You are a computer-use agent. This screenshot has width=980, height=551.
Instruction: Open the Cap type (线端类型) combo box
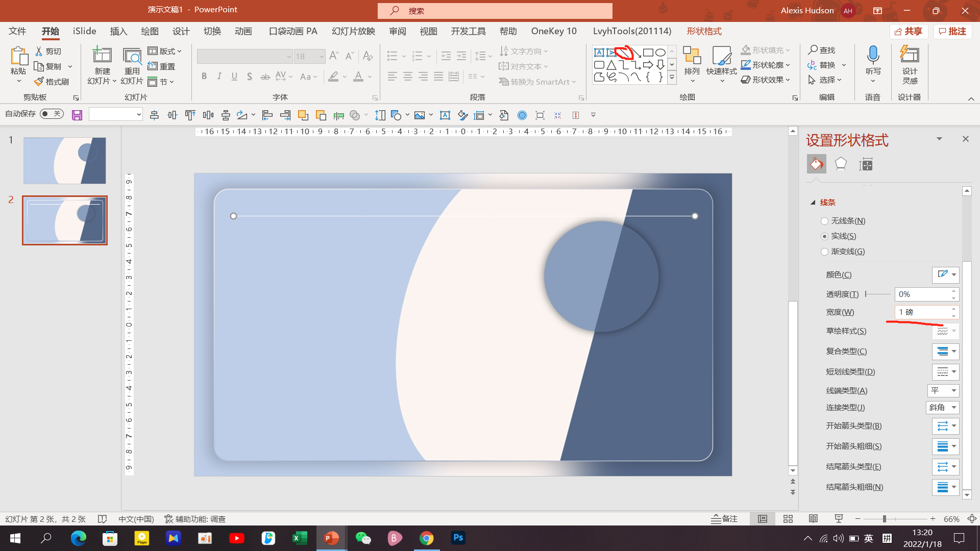(x=943, y=391)
